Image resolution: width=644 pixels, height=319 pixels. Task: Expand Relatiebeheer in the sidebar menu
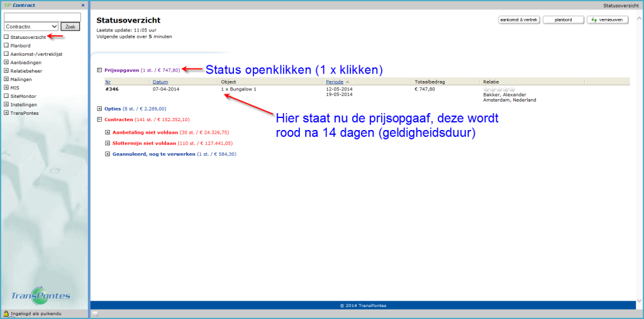click(6, 71)
